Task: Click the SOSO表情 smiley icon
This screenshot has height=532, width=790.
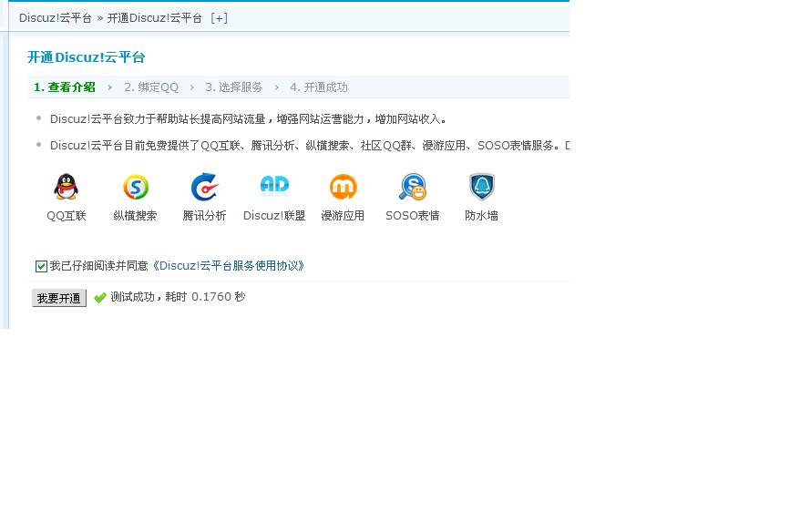Action: point(413,187)
